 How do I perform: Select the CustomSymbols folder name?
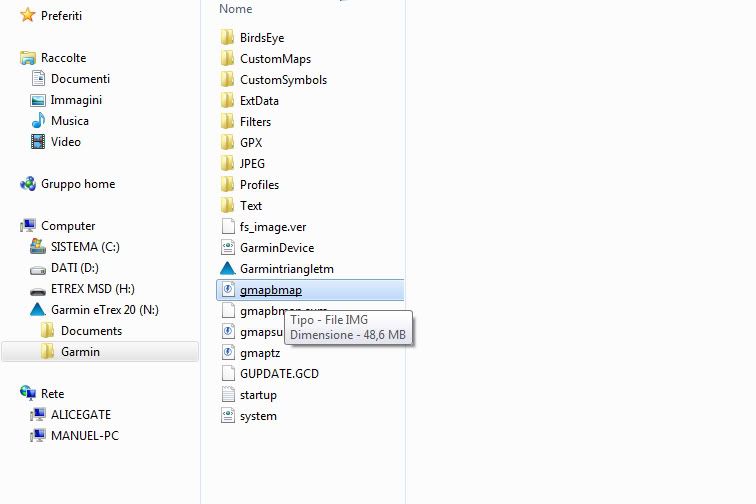click(x=284, y=80)
